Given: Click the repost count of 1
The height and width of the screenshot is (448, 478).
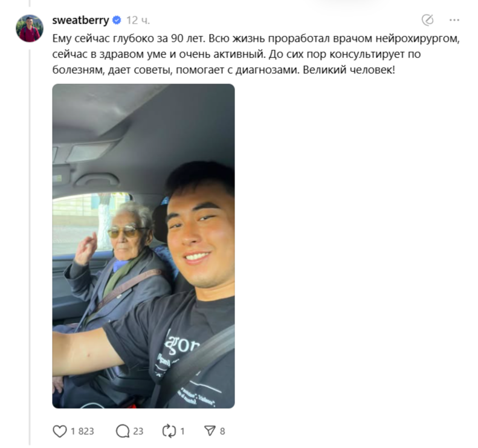Looking at the screenshot, I should coord(182,431).
